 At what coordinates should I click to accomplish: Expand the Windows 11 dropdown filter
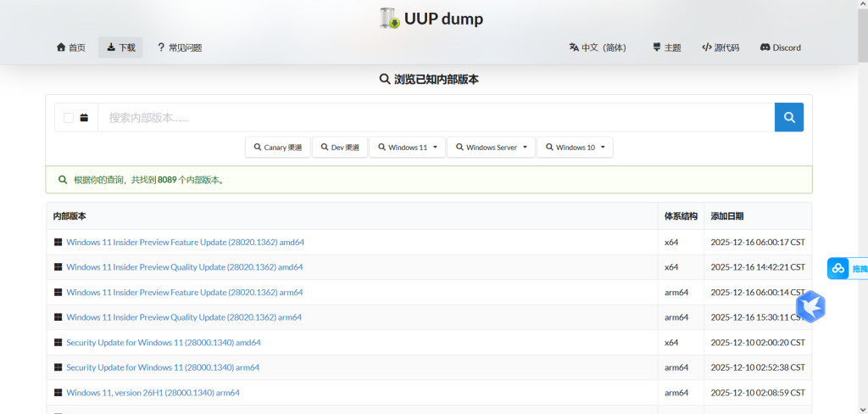click(x=407, y=148)
